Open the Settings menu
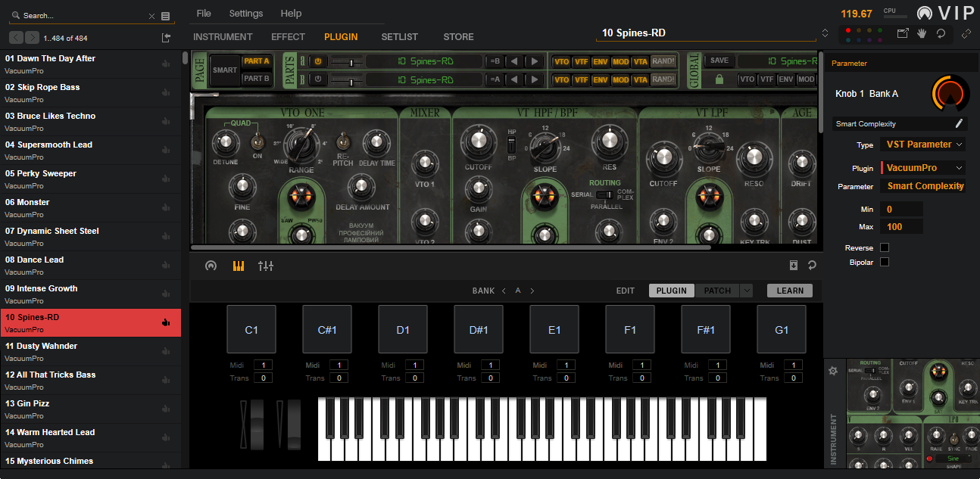Image resolution: width=980 pixels, height=479 pixels. pos(246,14)
